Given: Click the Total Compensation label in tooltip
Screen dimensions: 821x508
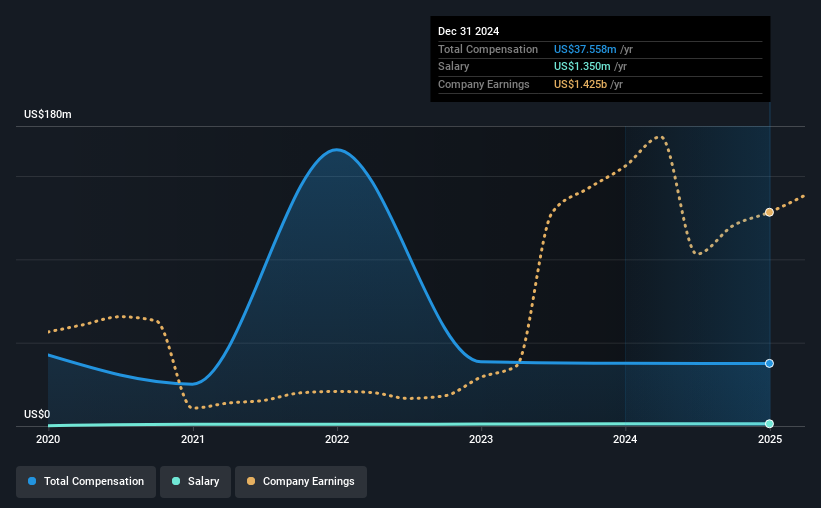Looking at the screenshot, I should coord(488,49).
